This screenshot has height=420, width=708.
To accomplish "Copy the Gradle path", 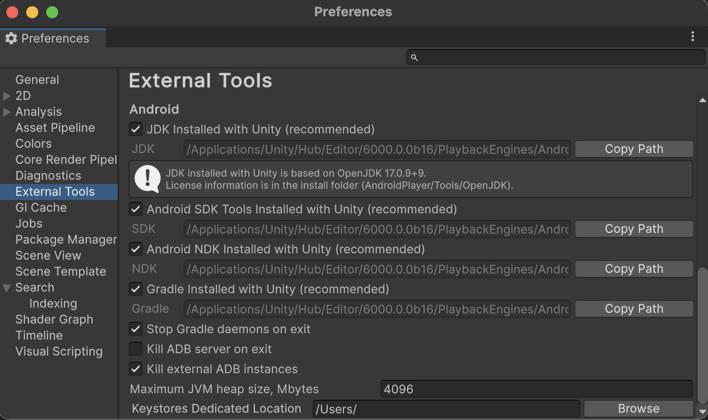I will 633,309.
